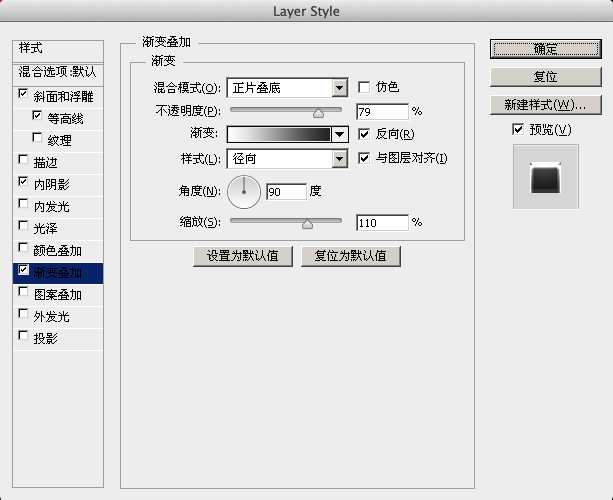Select the 内阴影 row label
The height and width of the screenshot is (500, 613).
click(52, 185)
